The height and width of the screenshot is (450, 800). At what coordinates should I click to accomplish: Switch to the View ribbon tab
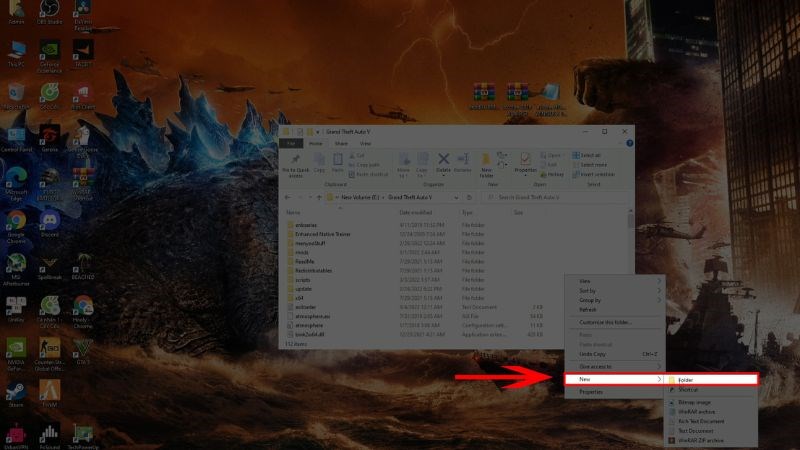coord(365,144)
